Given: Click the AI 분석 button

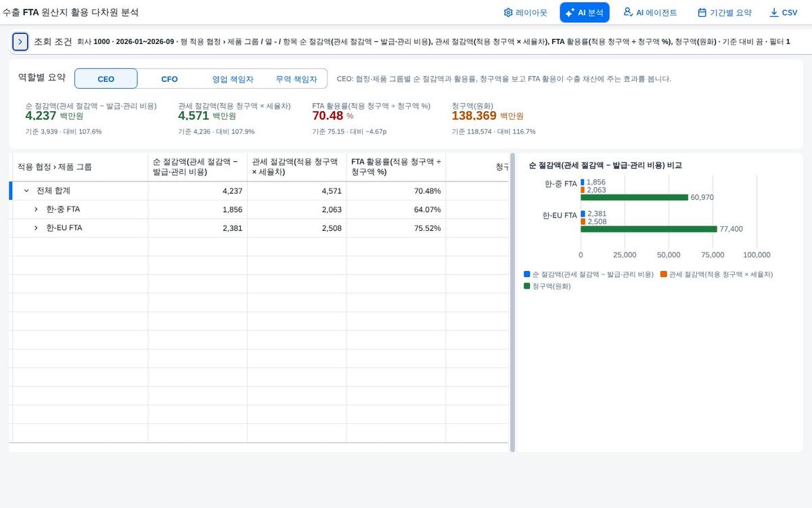Looking at the screenshot, I should pos(585,12).
